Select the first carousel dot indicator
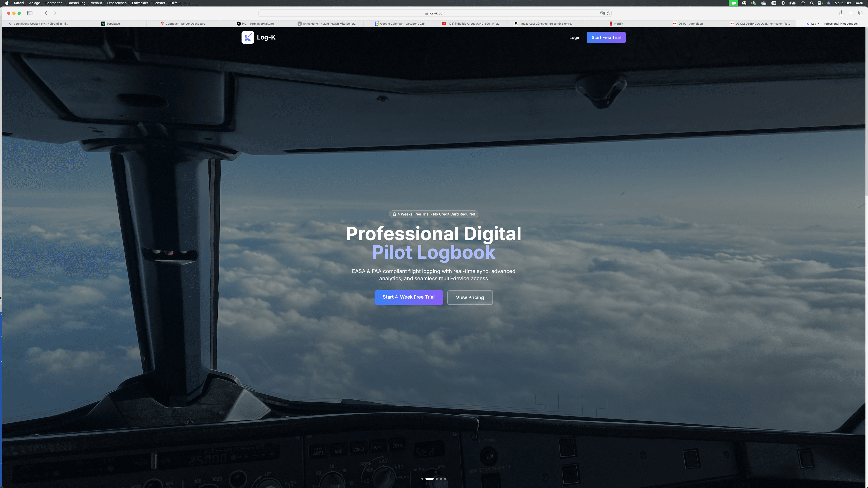The width and height of the screenshot is (868, 488). pos(422,479)
